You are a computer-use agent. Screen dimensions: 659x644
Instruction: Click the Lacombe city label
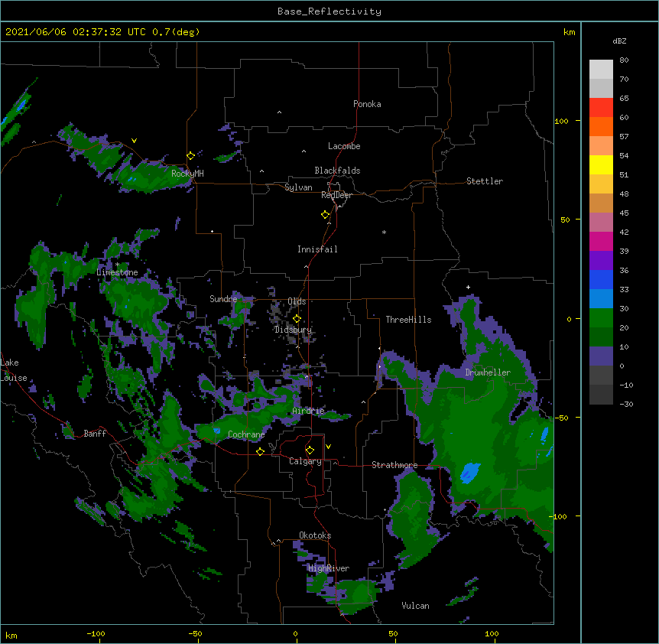[344, 146]
